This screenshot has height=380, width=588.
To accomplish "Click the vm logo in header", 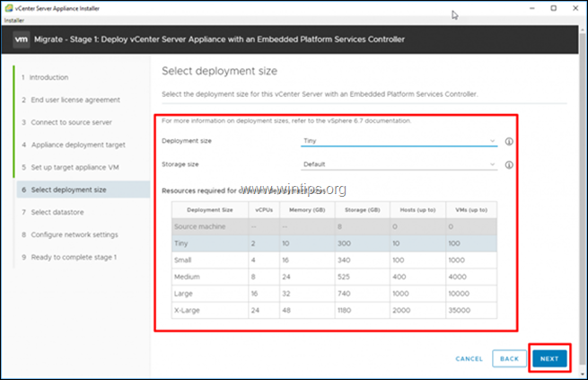I will (21, 40).
